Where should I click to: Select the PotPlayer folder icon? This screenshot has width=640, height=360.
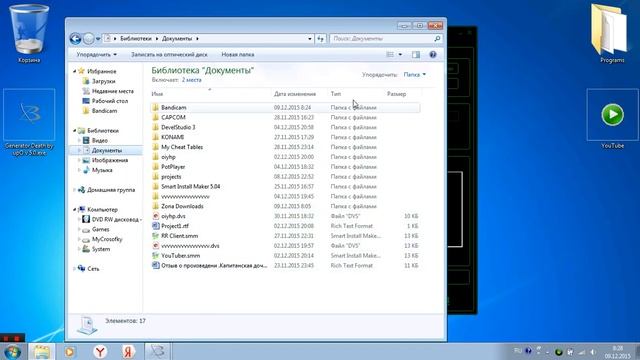pos(155,167)
